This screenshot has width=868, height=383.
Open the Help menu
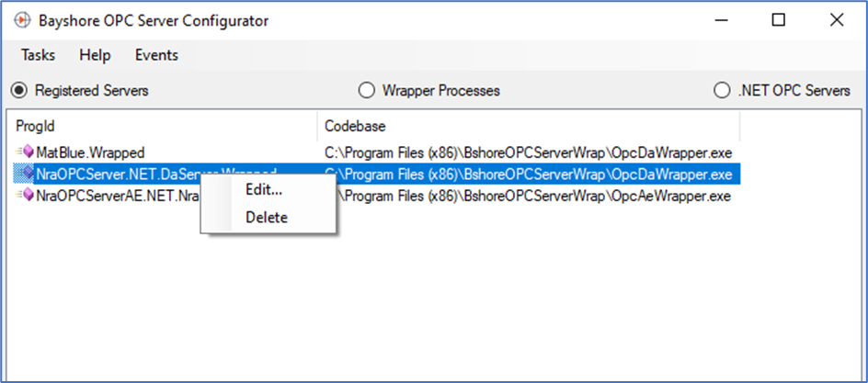point(96,55)
